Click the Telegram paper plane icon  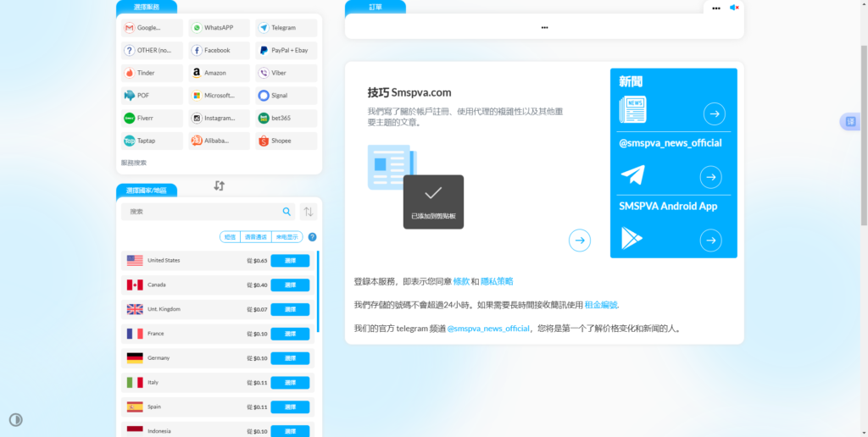(x=632, y=175)
